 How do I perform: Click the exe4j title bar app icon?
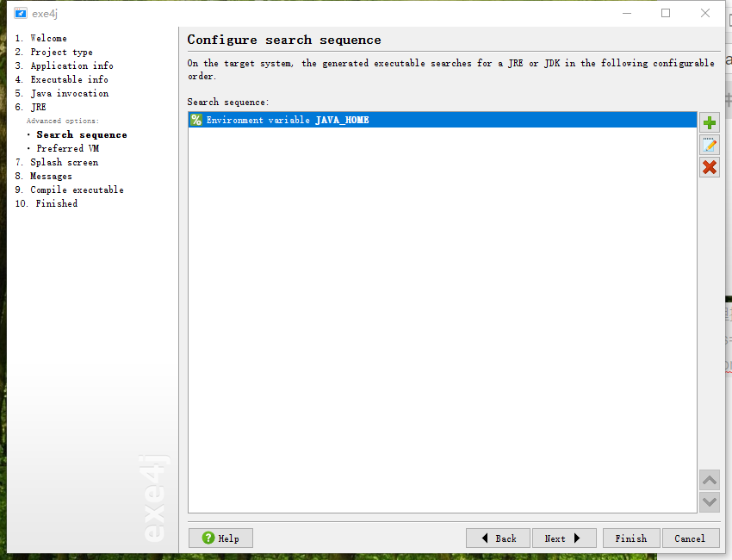tap(20, 13)
